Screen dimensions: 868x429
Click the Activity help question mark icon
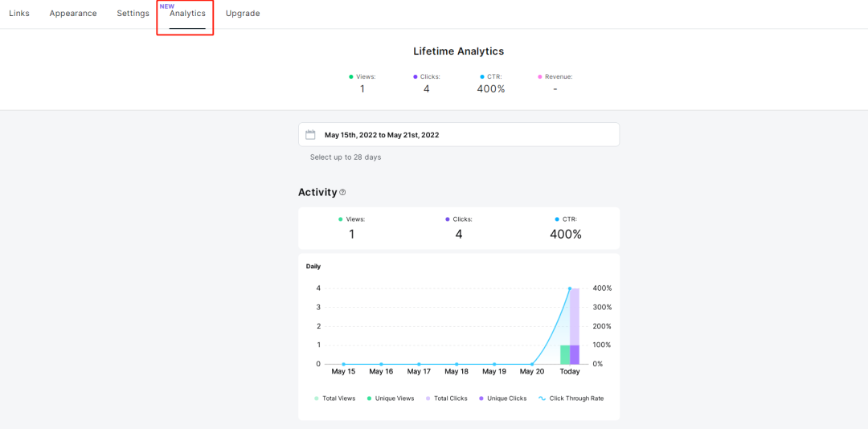click(x=342, y=193)
